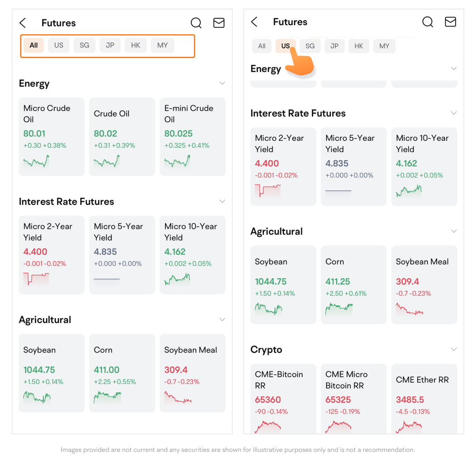Collapse Agricultural section on right screen
The width and height of the screenshot is (476, 463).
click(x=454, y=231)
